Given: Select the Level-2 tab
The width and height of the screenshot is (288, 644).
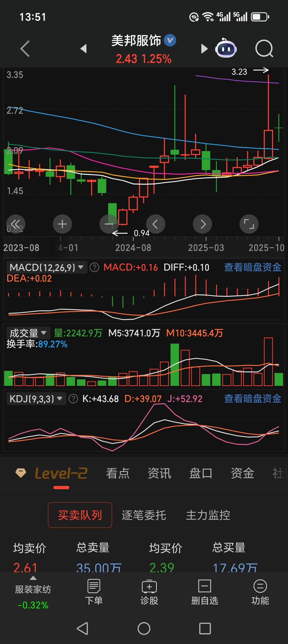Looking at the screenshot, I should click(61, 473).
